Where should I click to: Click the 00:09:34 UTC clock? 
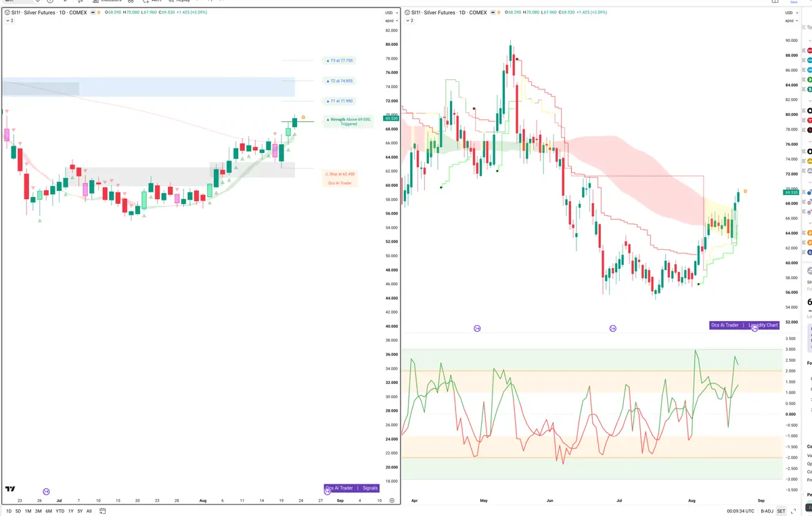point(741,511)
